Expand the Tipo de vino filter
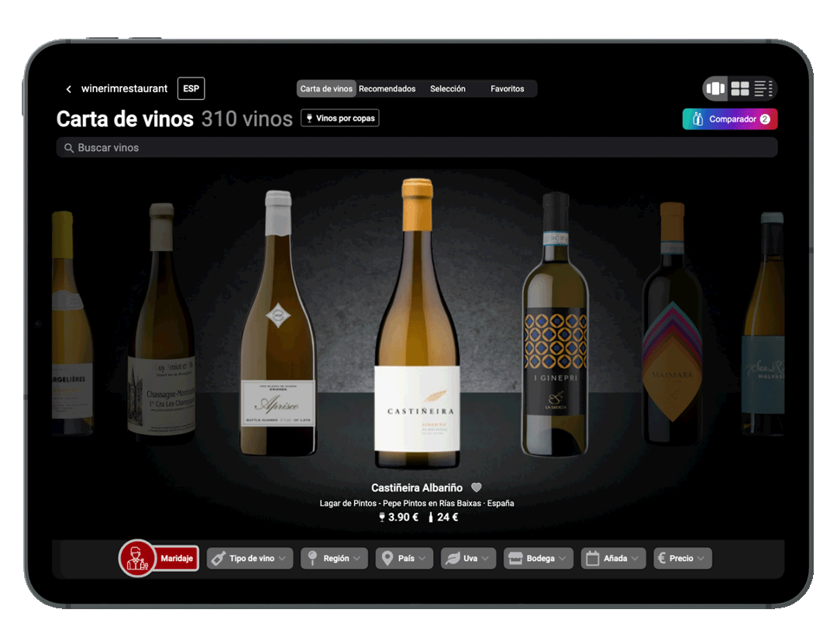The width and height of the screenshot is (837, 644). 250,559
